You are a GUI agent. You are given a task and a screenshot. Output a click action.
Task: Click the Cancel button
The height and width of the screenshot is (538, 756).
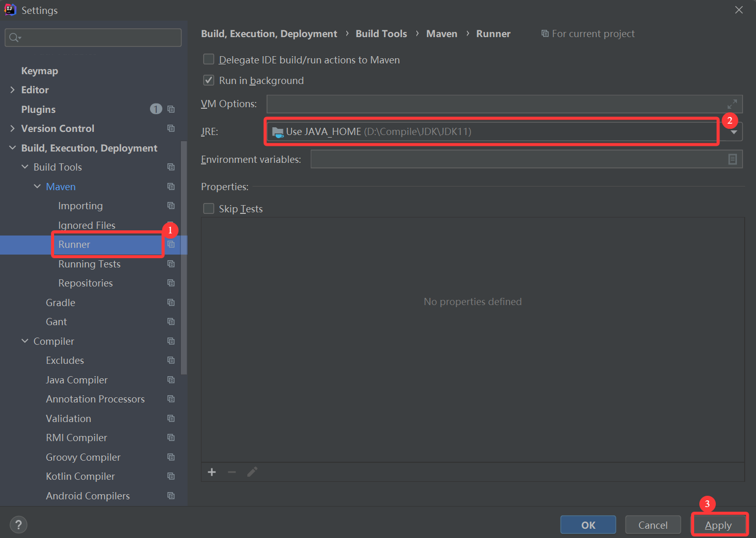pos(653,525)
